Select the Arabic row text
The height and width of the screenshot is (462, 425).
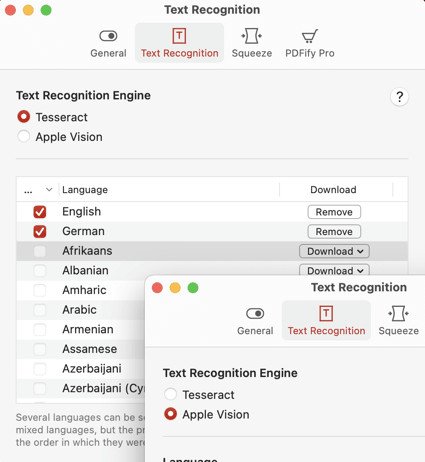click(79, 310)
